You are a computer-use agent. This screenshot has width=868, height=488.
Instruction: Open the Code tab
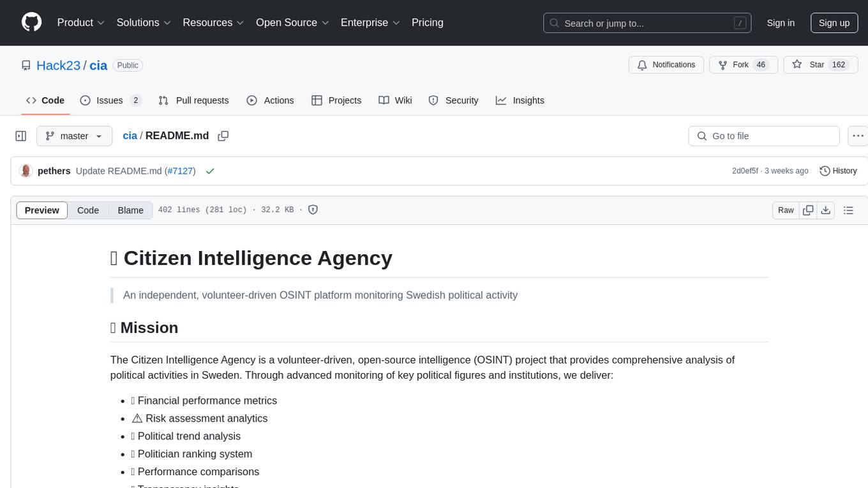[x=45, y=100]
